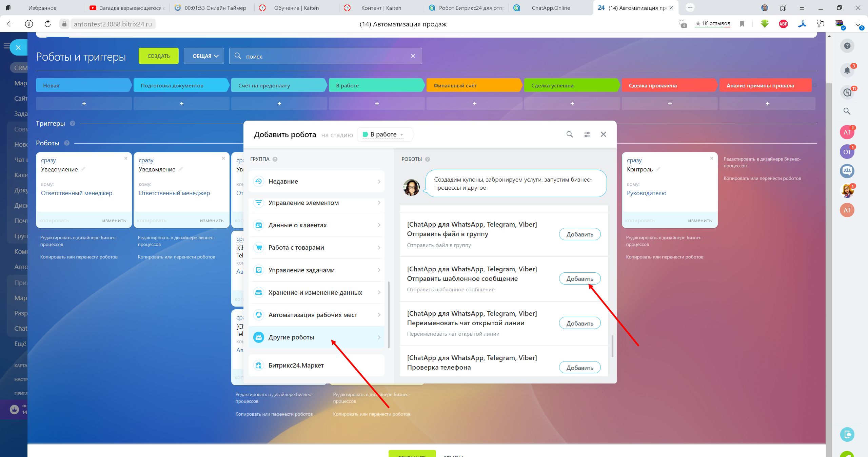Click the help icon next to РОБОТЫ header
868x457 pixels.
[428, 159]
